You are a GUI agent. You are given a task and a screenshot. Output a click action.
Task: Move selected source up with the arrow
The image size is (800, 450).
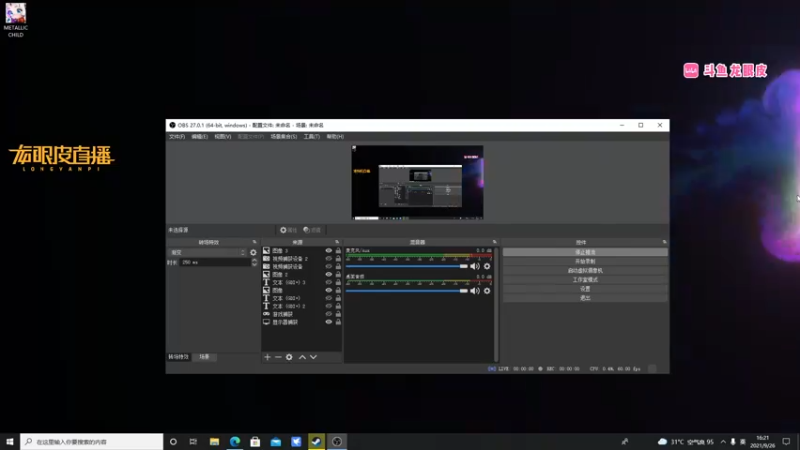click(x=302, y=357)
